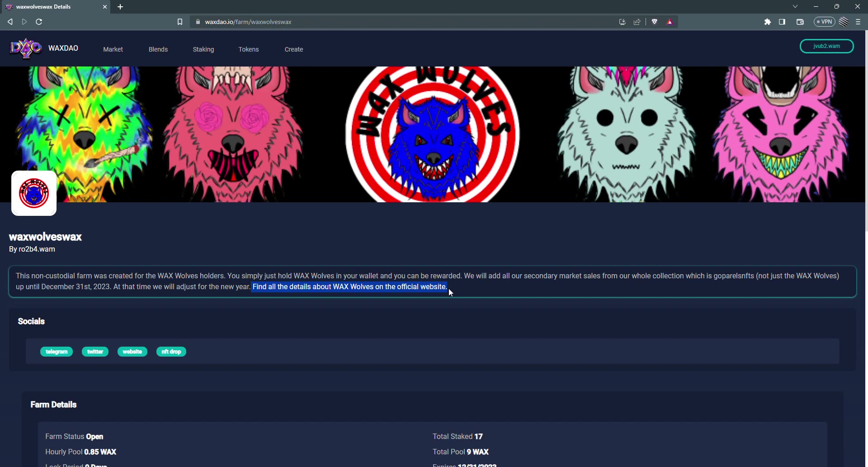Open Brave Rewards triangle icon

(670, 22)
